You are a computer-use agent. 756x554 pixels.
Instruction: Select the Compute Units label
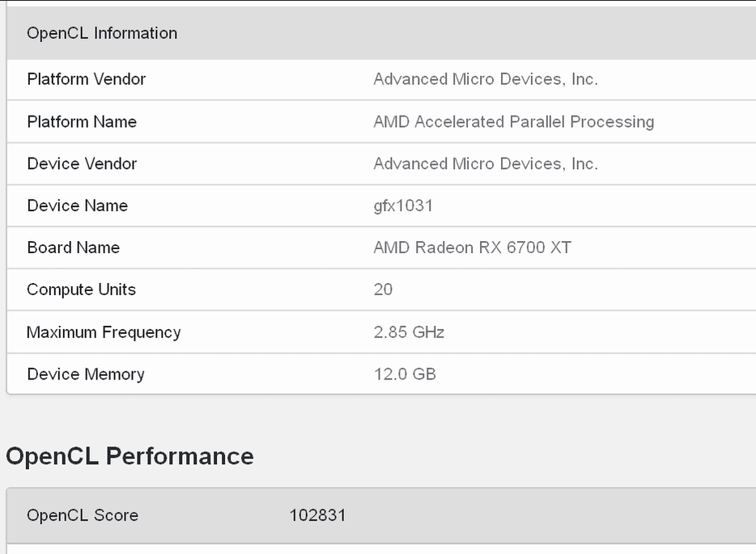82,290
